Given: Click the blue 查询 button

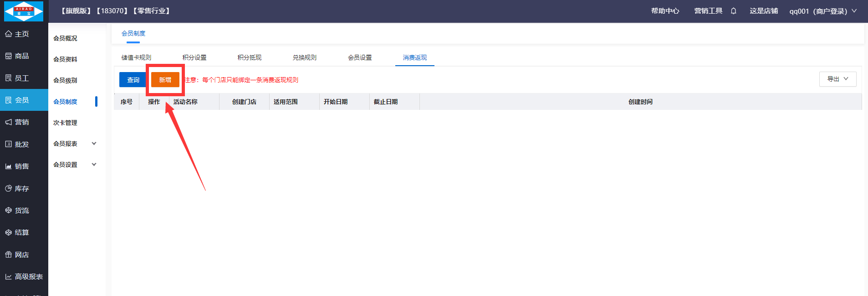Looking at the screenshot, I should pyautogui.click(x=133, y=80).
